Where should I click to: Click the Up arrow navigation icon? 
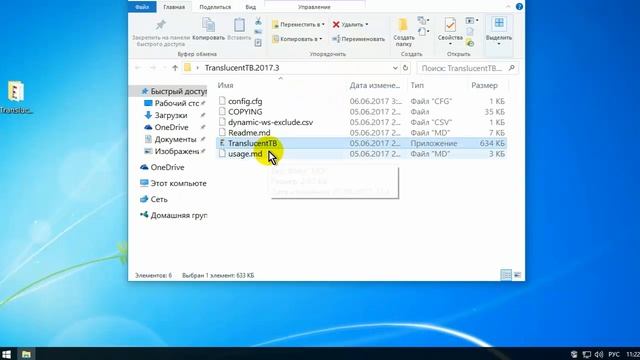click(x=175, y=68)
